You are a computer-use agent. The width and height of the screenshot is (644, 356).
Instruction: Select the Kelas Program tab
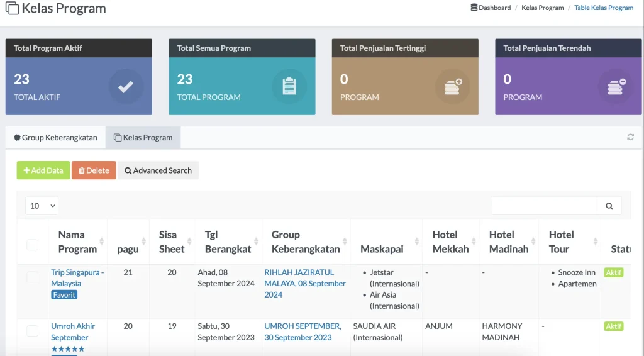click(x=143, y=137)
